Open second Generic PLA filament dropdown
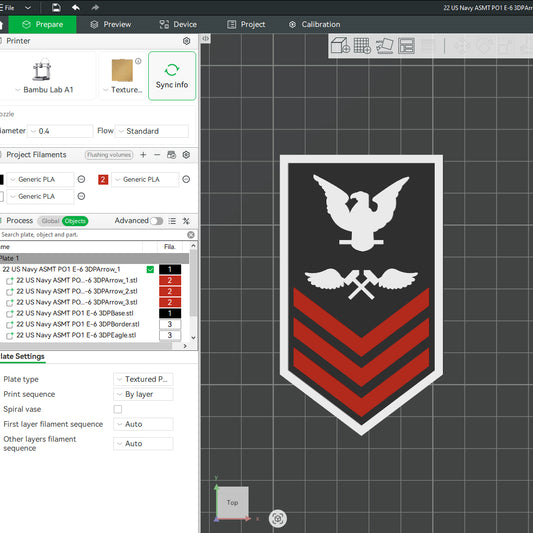The width and height of the screenshot is (533, 533). pos(145,179)
